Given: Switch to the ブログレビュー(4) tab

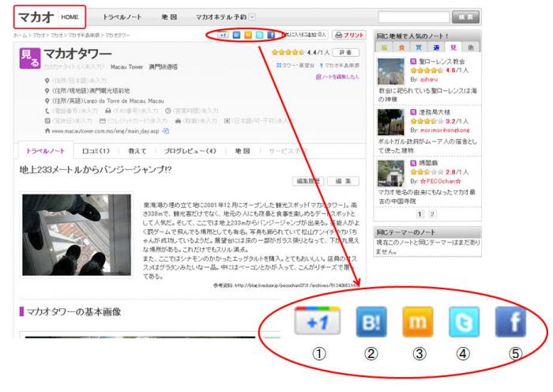Looking at the screenshot, I should [x=190, y=151].
